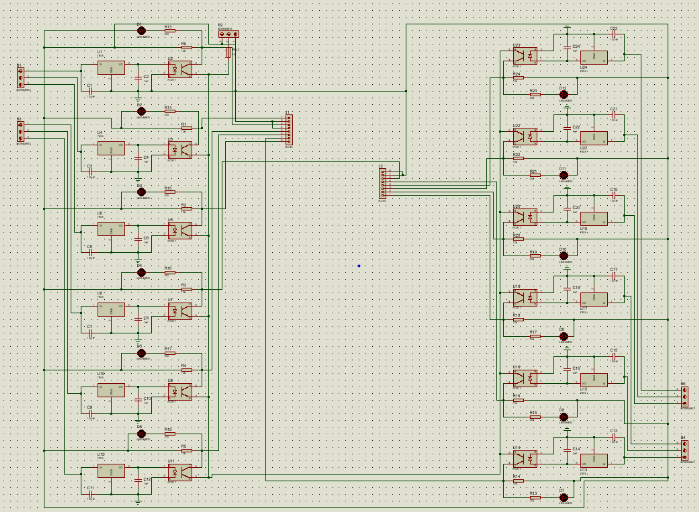Click the blue origin marker in the sheet center
This screenshot has width=699, height=512.
tap(359, 266)
